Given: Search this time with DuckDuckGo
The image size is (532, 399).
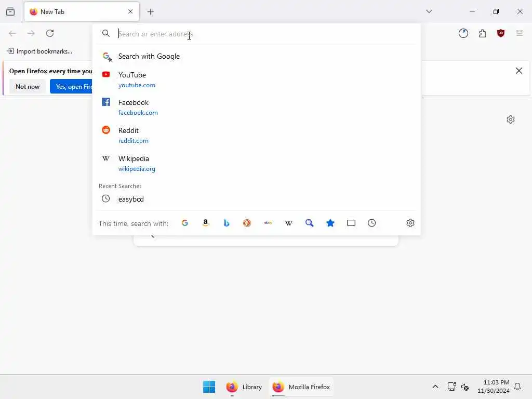Looking at the screenshot, I should 247,223.
